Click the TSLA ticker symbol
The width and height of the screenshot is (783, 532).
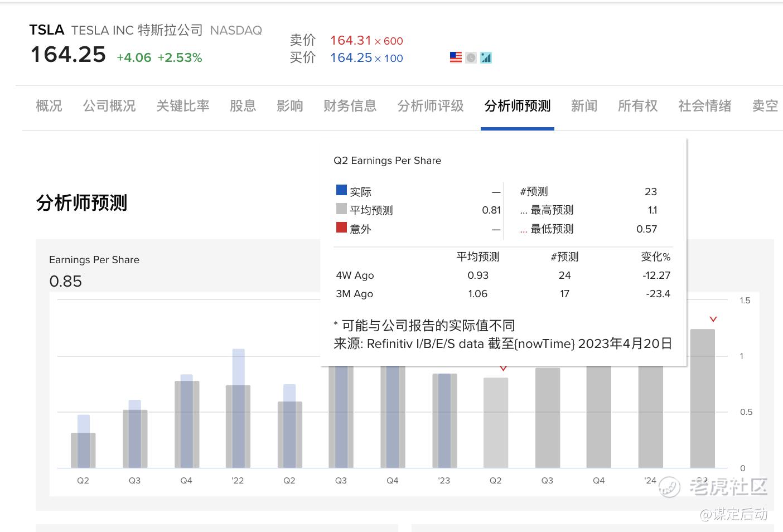(47, 30)
